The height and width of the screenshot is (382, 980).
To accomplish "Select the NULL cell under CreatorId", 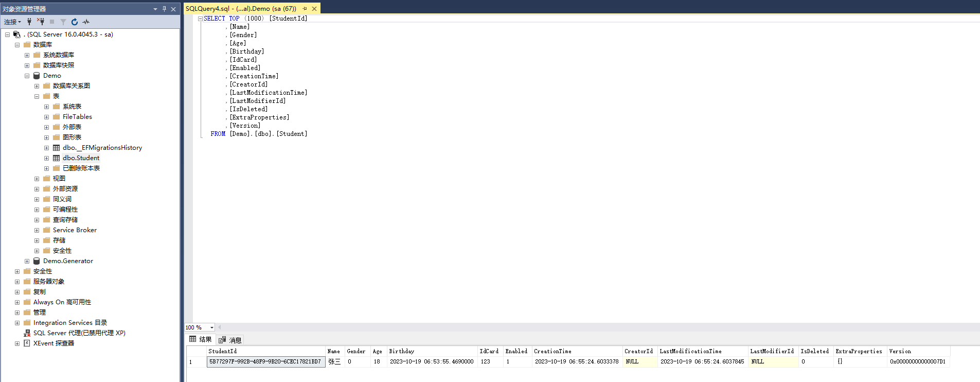I will pyautogui.click(x=640, y=361).
